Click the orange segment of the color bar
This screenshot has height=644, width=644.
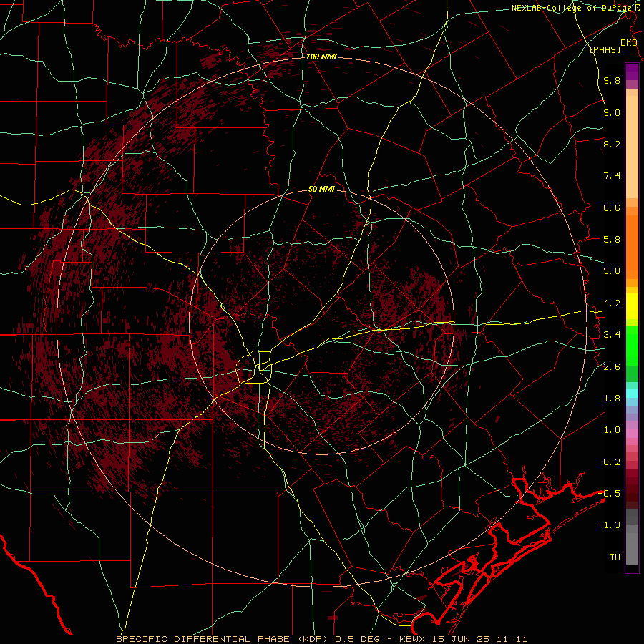[632, 246]
